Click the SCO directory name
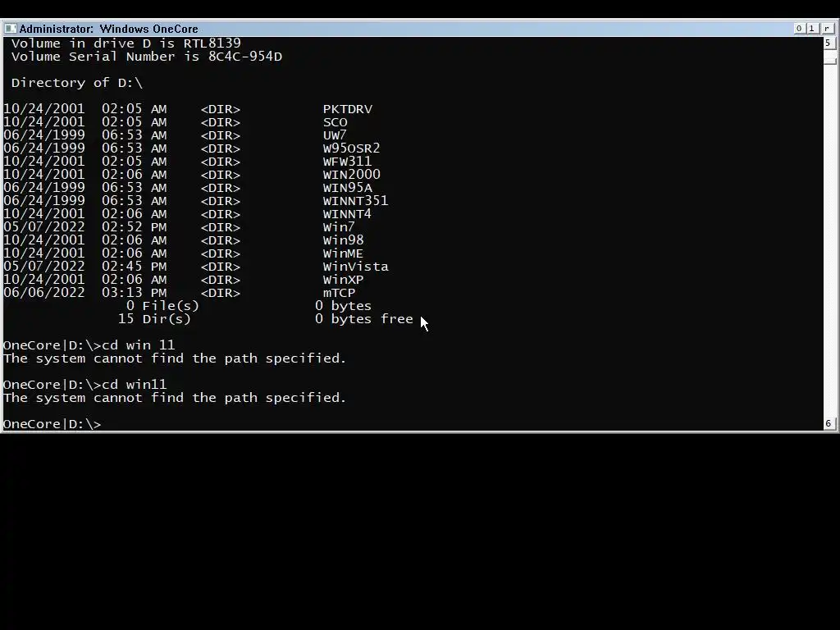Image resolution: width=840 pixels, height=630 pixels. pos(336,122)
